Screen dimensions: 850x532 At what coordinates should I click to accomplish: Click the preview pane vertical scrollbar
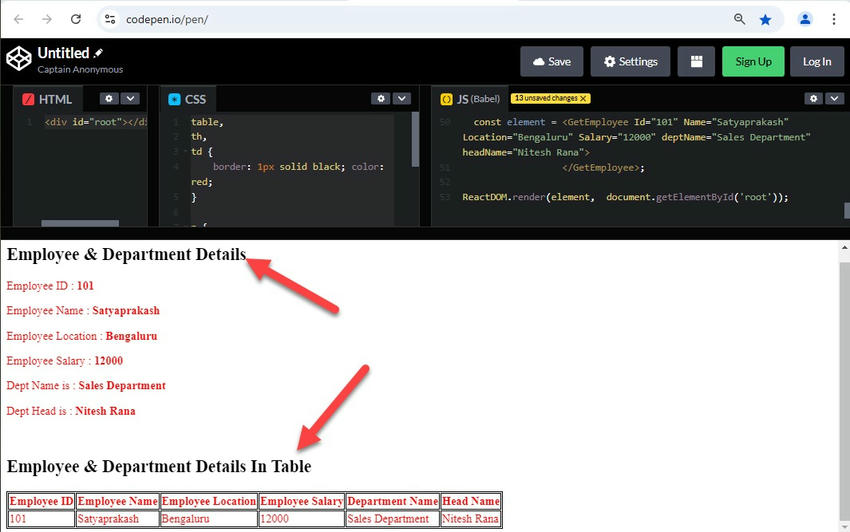pyautogui.click(x=844, y=390)
